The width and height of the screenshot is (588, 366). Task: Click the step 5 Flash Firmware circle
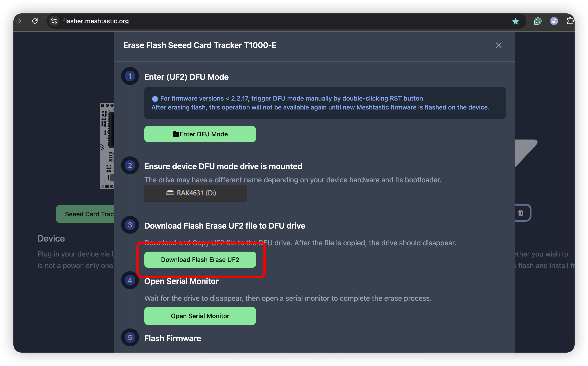tap(130, 337)
